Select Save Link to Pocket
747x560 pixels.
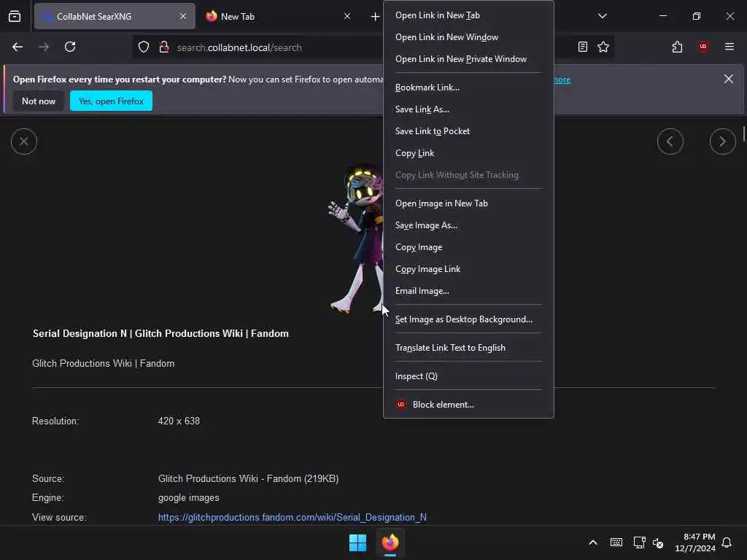click(468, 131)
